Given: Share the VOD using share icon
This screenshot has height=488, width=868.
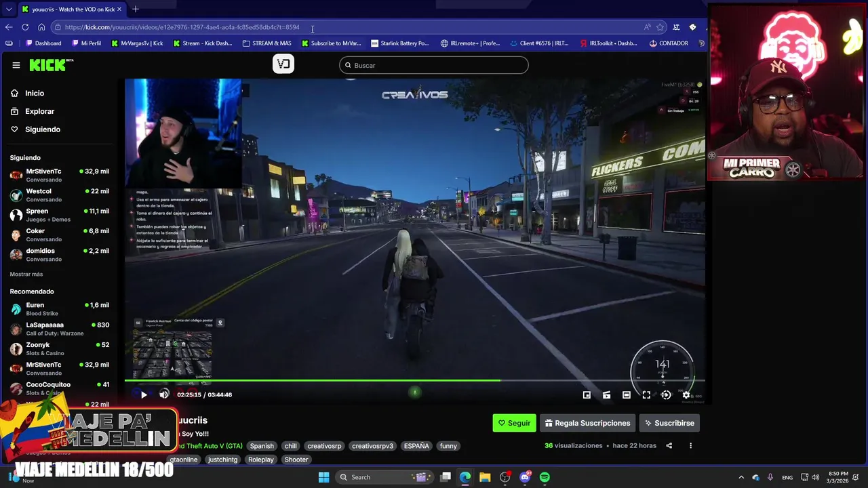Looking at the screenshot, I should pos(669,446).
